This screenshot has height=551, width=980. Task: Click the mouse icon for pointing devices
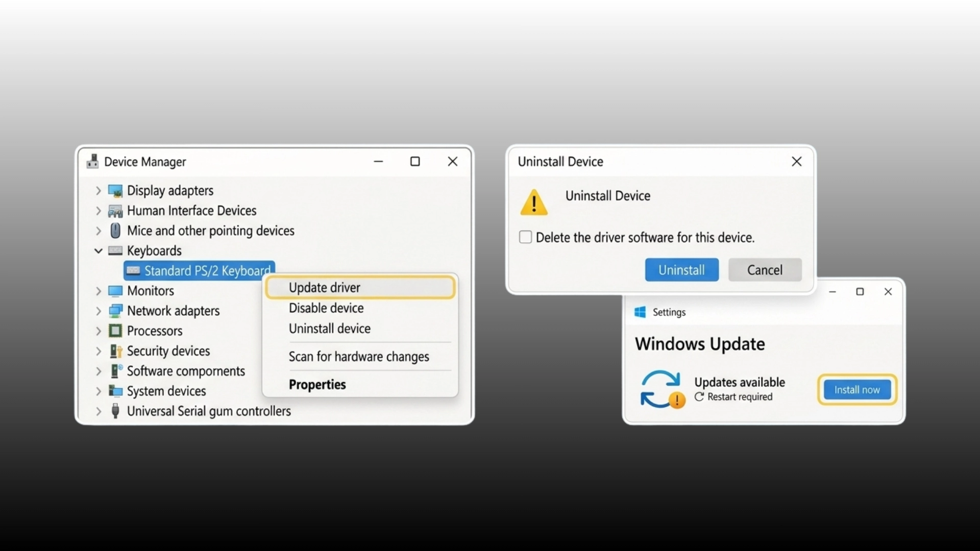[x=115, y=231]
